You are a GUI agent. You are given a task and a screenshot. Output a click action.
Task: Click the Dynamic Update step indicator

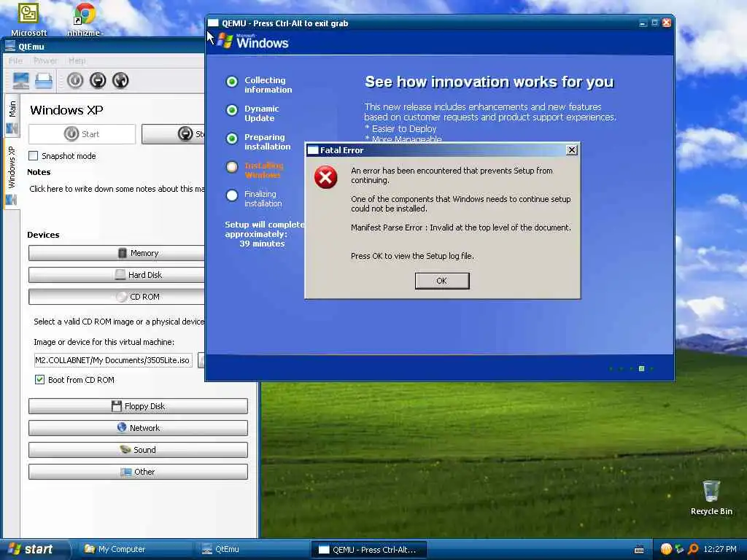tap(232, 111)
